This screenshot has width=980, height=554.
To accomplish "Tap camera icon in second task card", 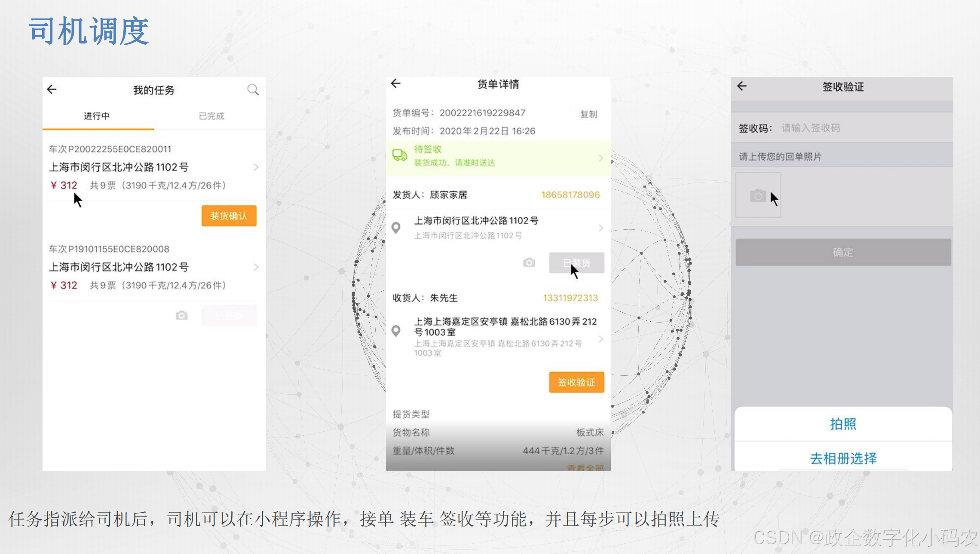I will [182, 316].
